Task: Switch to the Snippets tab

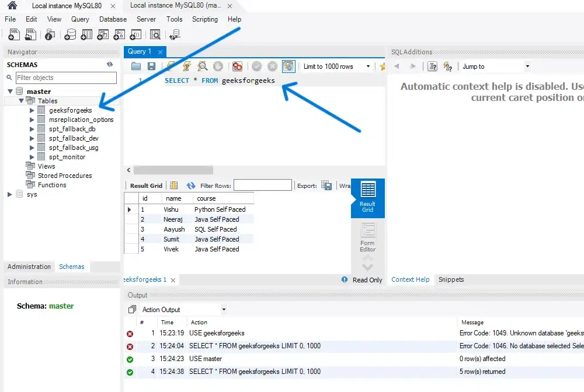Action: (x=451, y=279)
